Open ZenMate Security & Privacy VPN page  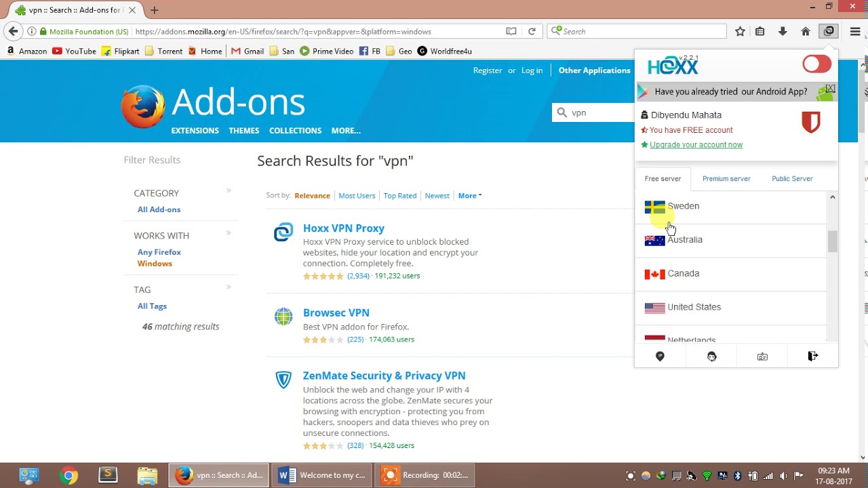[x=384, y=375]
